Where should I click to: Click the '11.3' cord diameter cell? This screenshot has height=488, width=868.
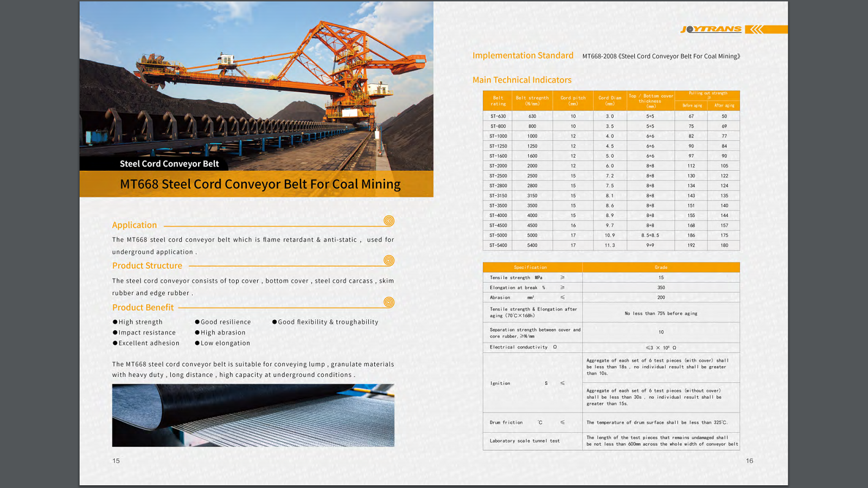(610, 246)
